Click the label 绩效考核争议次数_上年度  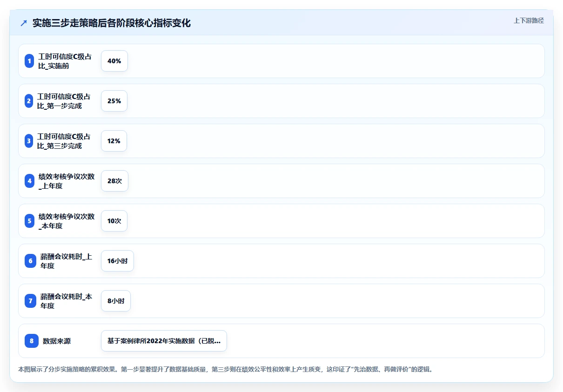tap(67, 181)
